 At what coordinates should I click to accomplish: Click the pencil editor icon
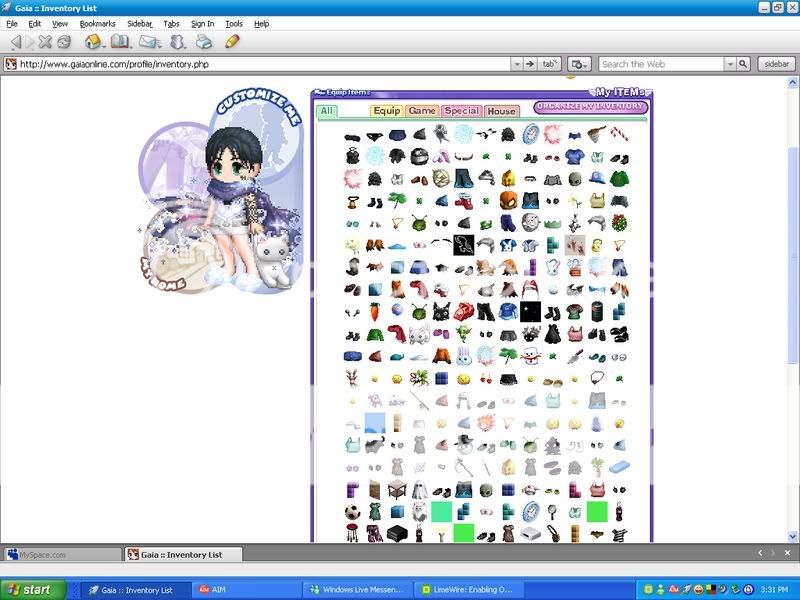tap(232, 41)
